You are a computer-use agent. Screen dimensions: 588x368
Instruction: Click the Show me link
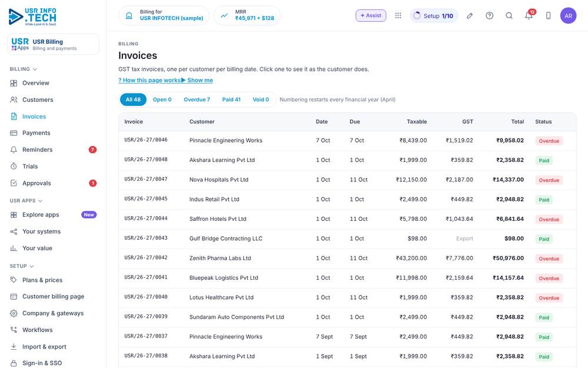coord(197,80)
